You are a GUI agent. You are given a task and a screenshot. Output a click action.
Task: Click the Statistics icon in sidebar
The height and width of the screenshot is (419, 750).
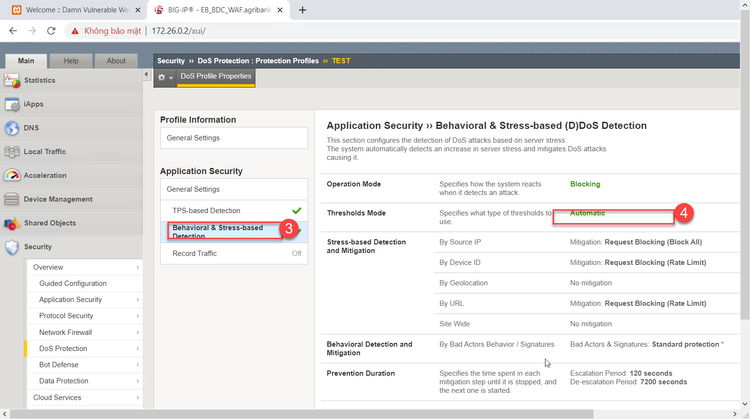(12, 80)
